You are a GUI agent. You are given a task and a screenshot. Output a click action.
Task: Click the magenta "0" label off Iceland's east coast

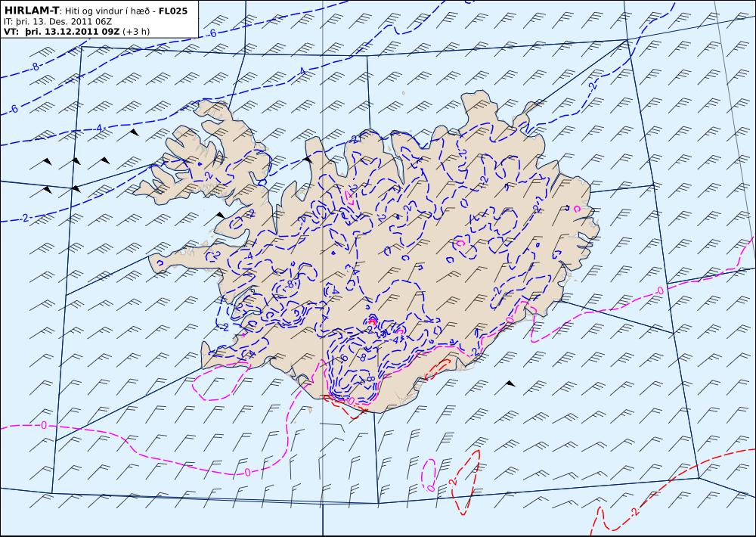pyautogui.click(x=660, y=290)
